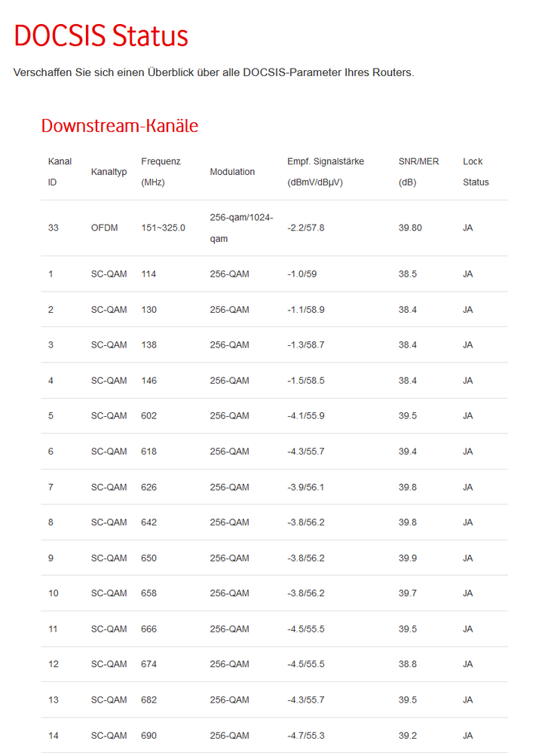
Task: Select SNR value 39.80
Action: point(410,228)
